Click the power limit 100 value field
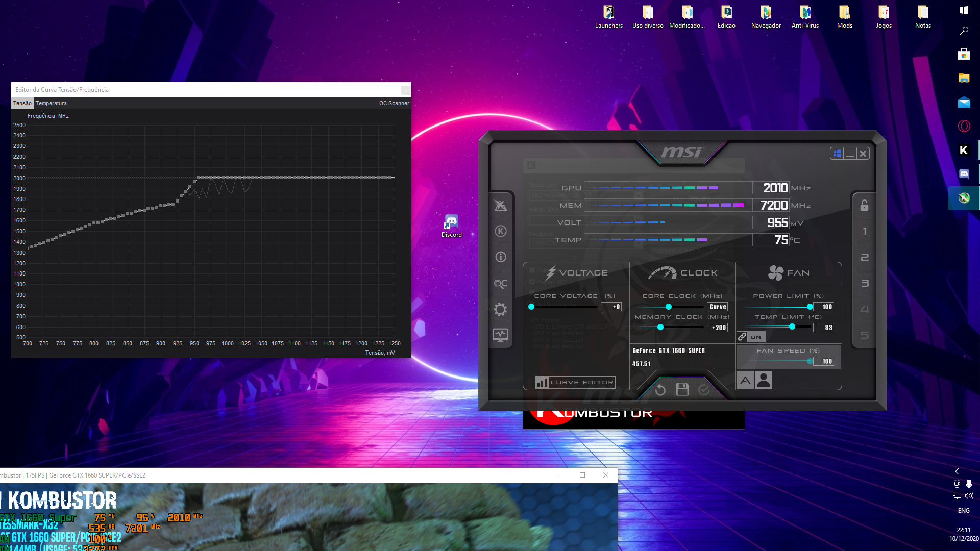 pos(824,307)
